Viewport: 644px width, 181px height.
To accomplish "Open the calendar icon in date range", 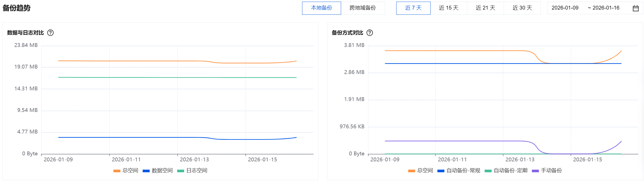I will click(x=636, y=8).
